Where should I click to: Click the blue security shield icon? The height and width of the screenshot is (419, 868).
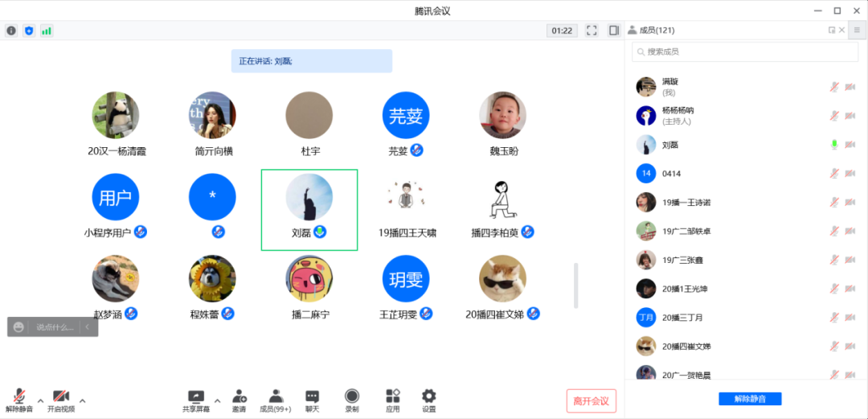[29, 31]
